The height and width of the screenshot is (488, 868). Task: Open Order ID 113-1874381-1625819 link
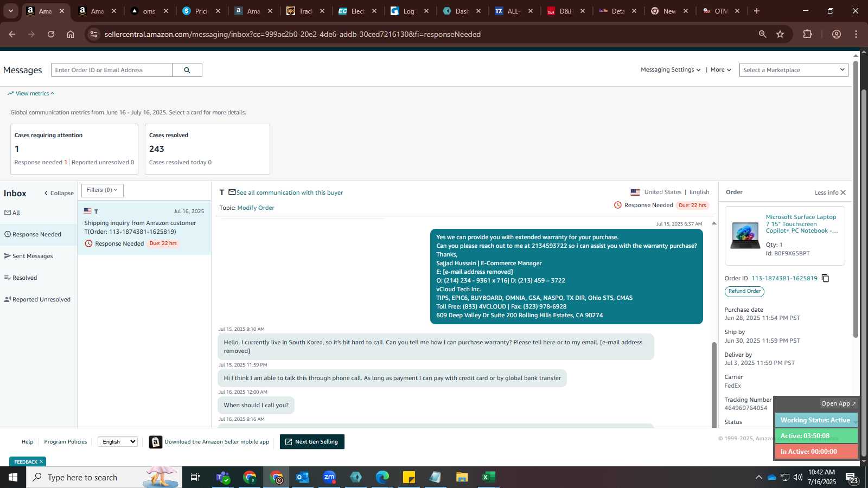pyautogui.click(x=784, y=278)
